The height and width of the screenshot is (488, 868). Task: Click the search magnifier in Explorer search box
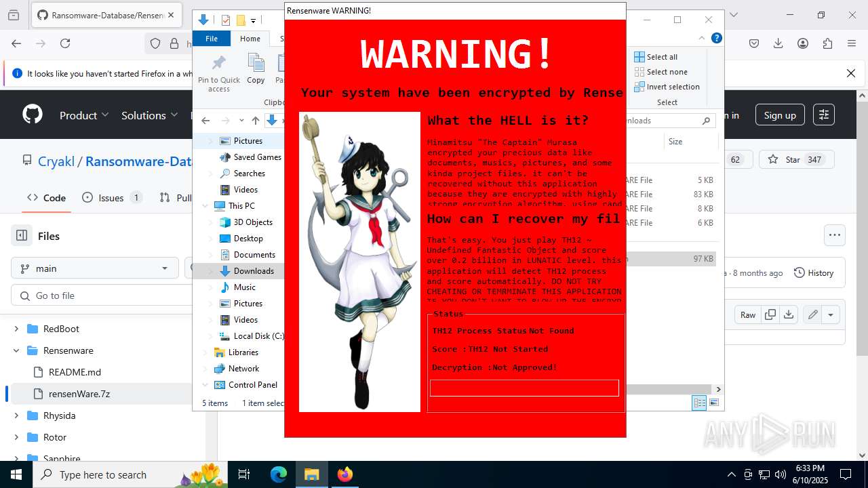point(706,121)
